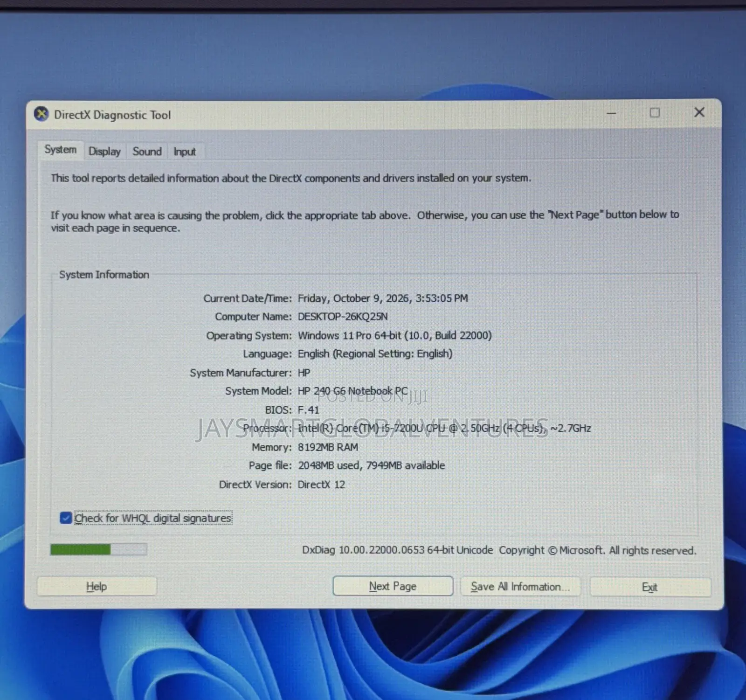Image resolution: width=746 pixels, height=700 pixels.
Task: Click computer name DESKTOP-26KQ25N
Action: [x=343, y=317]
